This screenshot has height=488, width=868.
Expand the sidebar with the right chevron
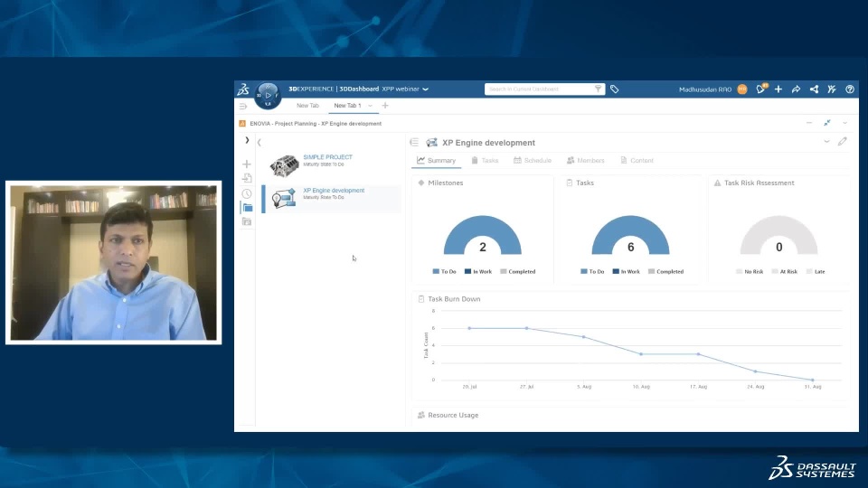click(x=247, y=141)
